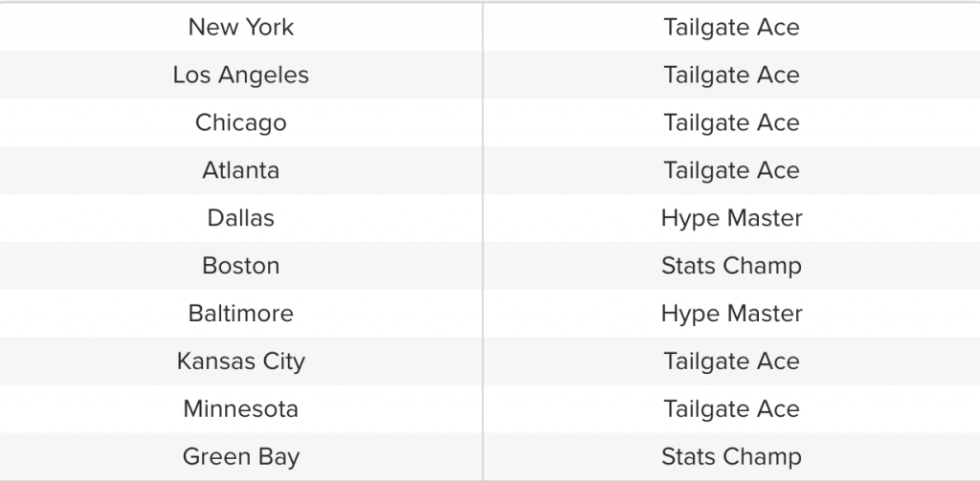
Task: Select the Los Angeles cell
Action: [241, 75]
